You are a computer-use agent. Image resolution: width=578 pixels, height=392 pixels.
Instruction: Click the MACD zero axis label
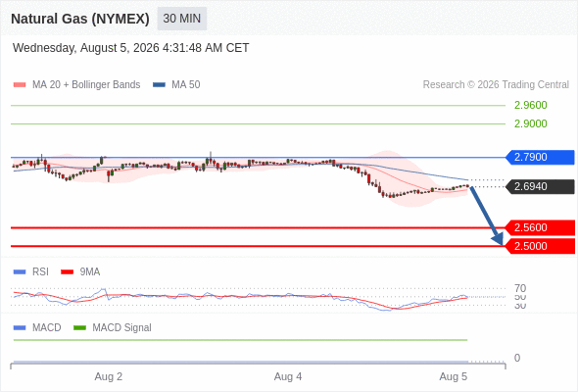(x=517, y=358)
